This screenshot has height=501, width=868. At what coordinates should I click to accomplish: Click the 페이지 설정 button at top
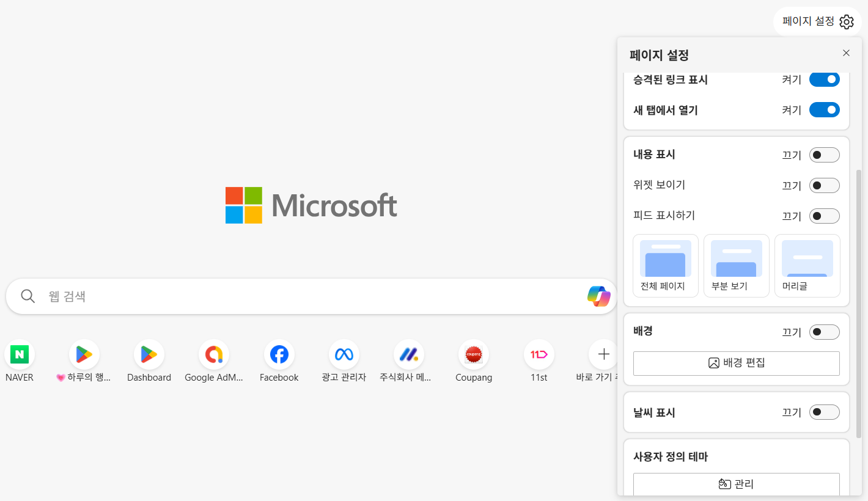[x=817, y=21]
